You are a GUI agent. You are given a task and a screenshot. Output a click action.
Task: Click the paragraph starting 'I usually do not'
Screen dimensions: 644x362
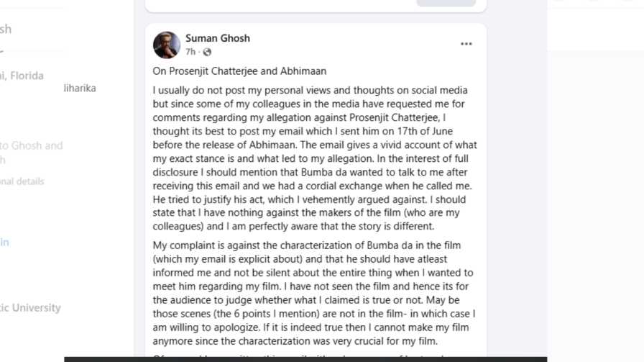coord(315,158)
